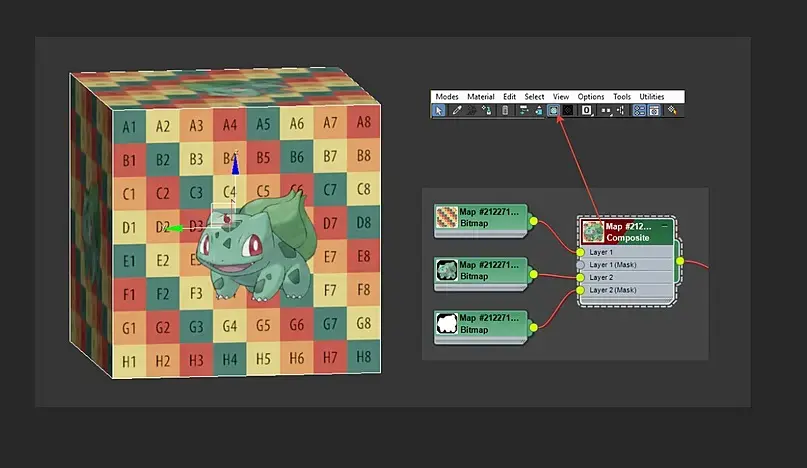This screenshot has height=468, width=807.
Task: Toggle the Move Children icon
Action: pos(523,110)
